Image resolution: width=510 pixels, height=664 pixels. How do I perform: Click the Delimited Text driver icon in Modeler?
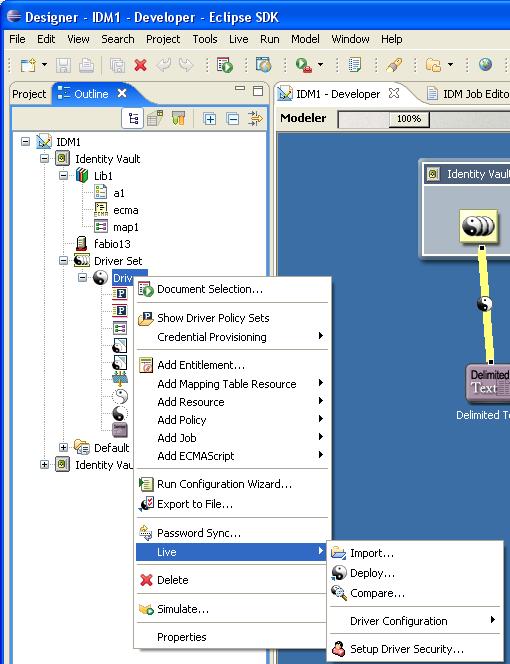[488, 384]
